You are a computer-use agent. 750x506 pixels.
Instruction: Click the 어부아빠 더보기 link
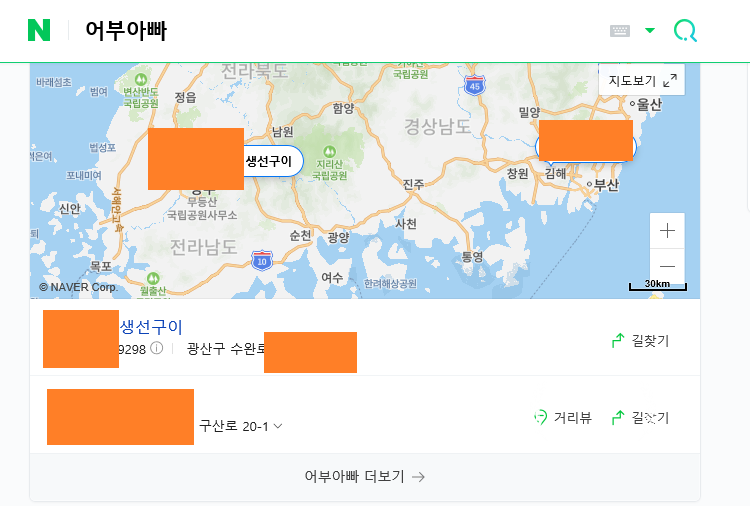tap(364, 476)
